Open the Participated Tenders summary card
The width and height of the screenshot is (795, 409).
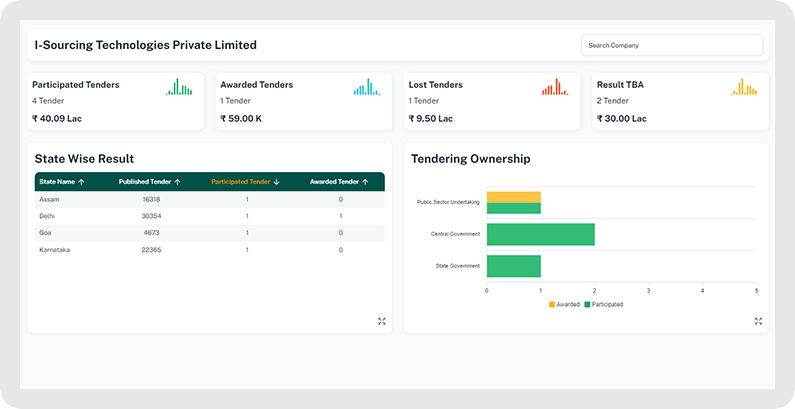115,101
